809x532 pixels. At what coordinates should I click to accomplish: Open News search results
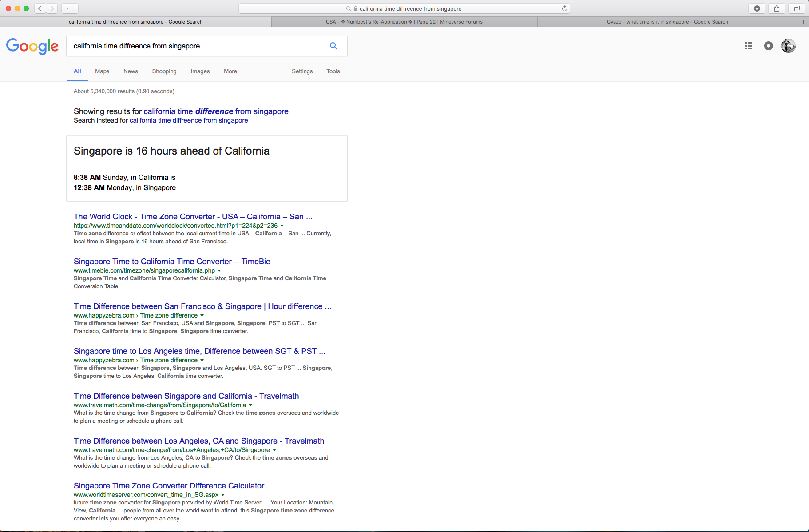pos(131,71)
